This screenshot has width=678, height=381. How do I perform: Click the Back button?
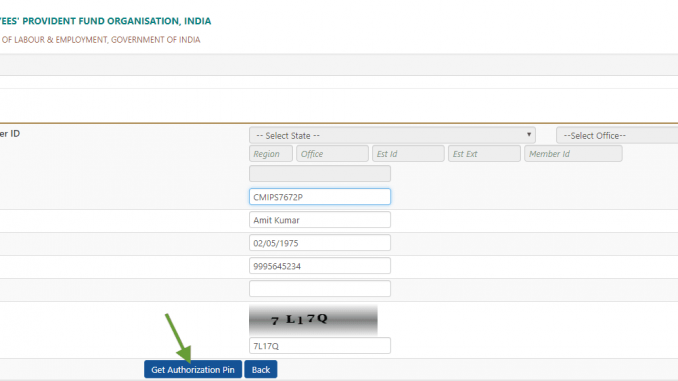click(x=261, y=369)
